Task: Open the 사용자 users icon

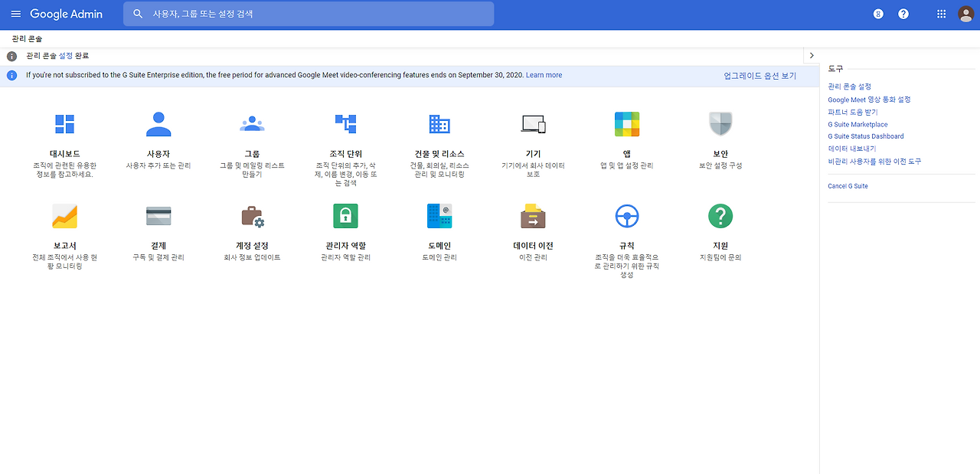Action: (x=158, y=124)
